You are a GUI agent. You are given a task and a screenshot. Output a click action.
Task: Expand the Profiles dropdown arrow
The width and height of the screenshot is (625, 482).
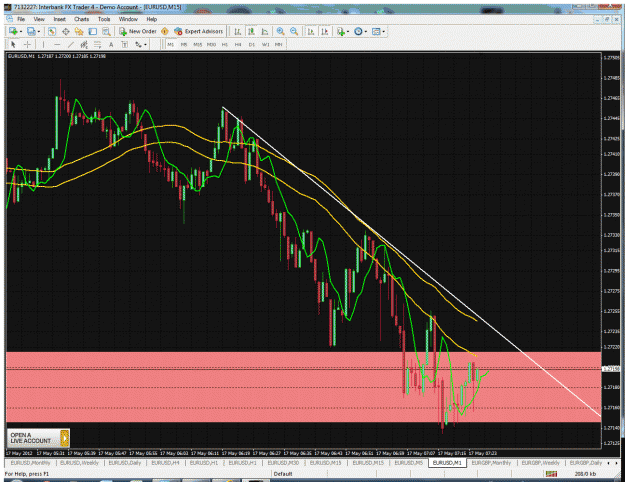[39, 31]
